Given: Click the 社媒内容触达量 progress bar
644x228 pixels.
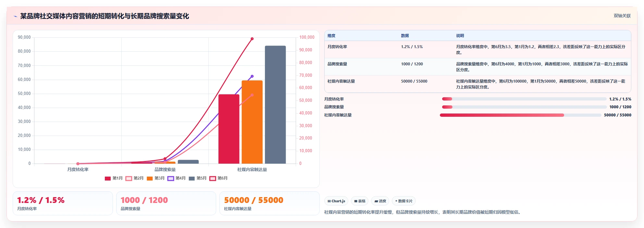Looking at the screenshot, I should pyautogui.click(x=521, y=115).
